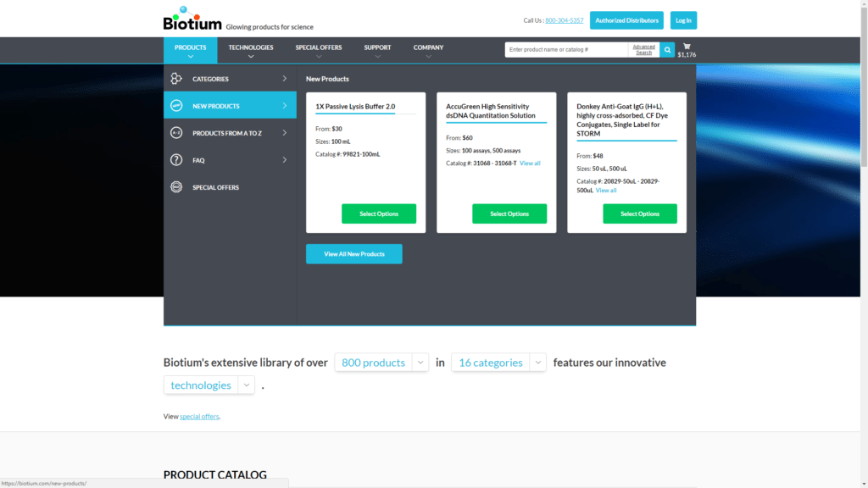This screenshot has width=868, height=488.
Task: Click the Special Offers badge icon
Action: coord(176,187)
